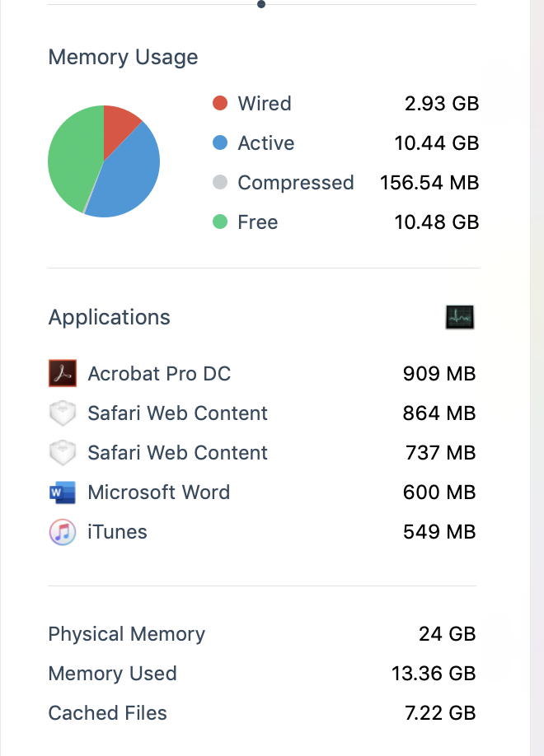Select the Acrobat Pro DC label

pyautogui.click(x=159, y=374)
